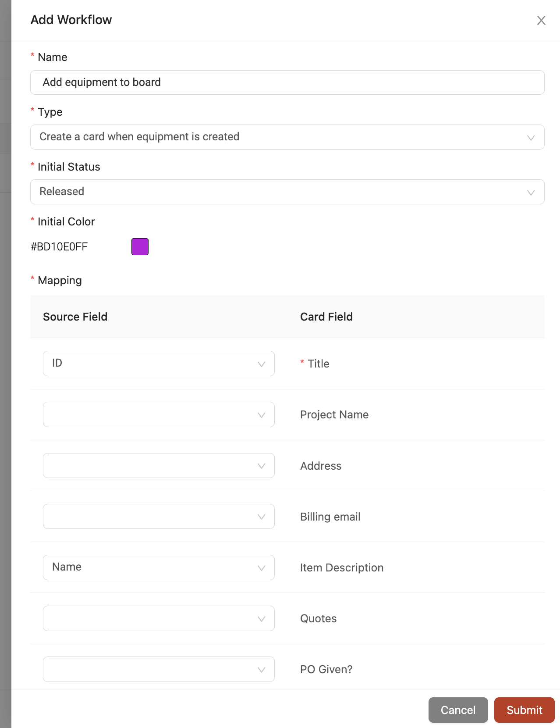This screenshot has width=560, height=728.
Task: Click the Name input field
Action: pos(287,82)
